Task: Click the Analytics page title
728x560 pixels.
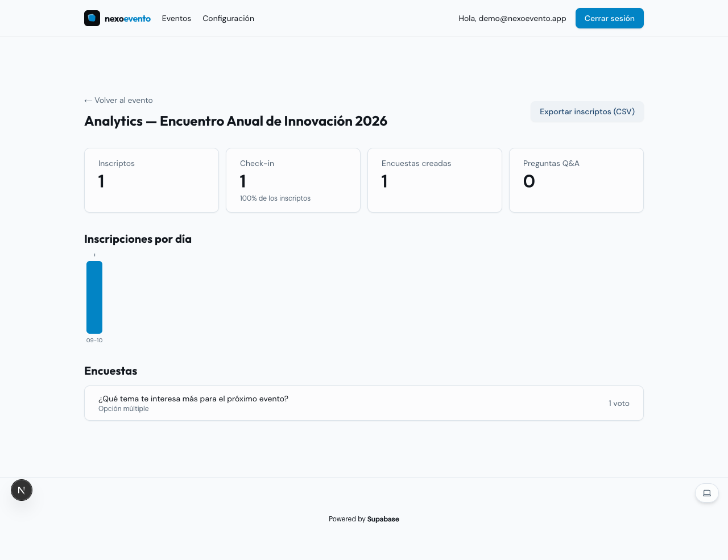Action: pyautogui.click(x=235, y=121)
